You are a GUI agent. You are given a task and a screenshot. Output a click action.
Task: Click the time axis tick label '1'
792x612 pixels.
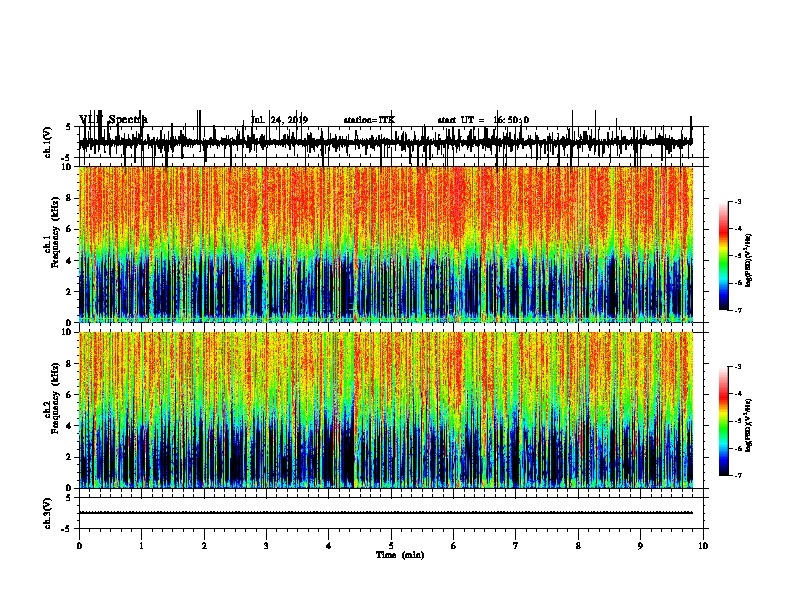tap(141, 546)
